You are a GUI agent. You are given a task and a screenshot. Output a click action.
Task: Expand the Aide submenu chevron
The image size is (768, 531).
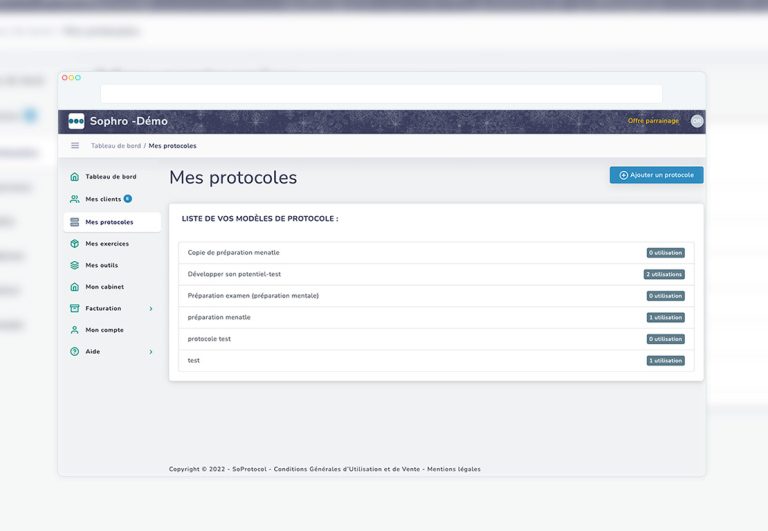[x=151, y=352]
